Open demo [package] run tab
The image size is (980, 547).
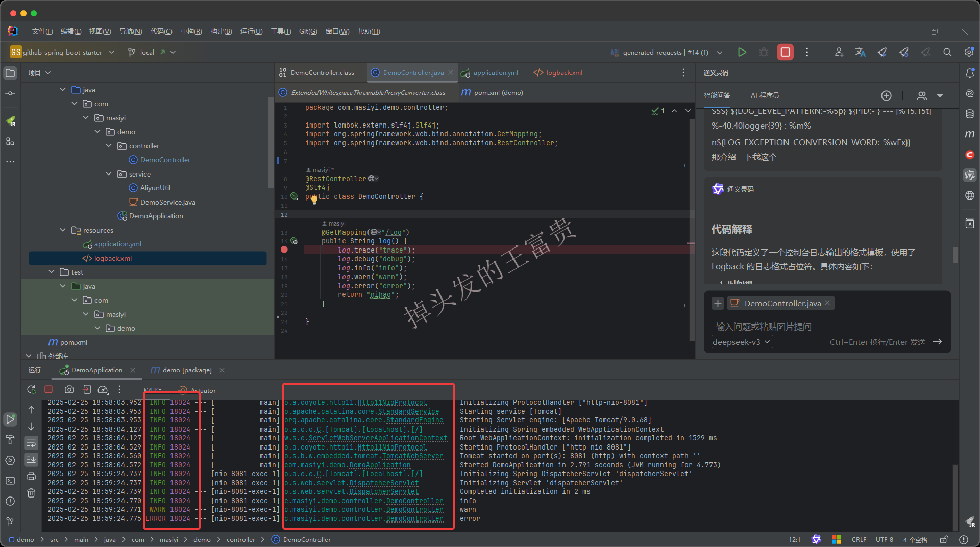(x=182, y=370)
